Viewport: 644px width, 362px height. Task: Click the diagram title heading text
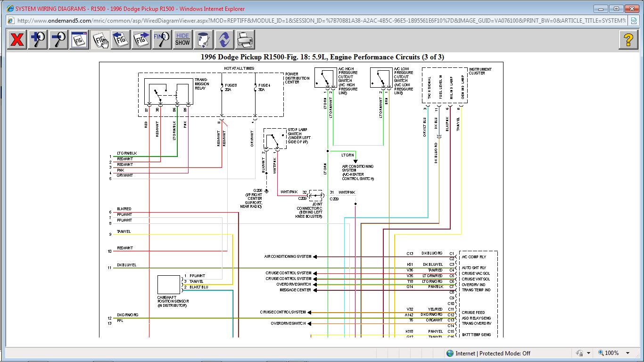[322, 57]
